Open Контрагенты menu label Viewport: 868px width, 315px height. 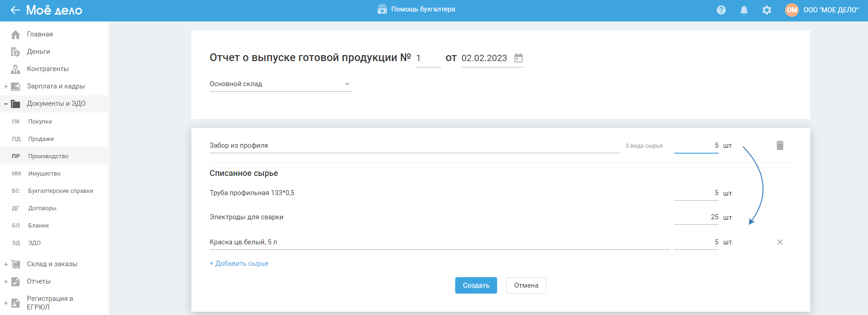point(48,69)
